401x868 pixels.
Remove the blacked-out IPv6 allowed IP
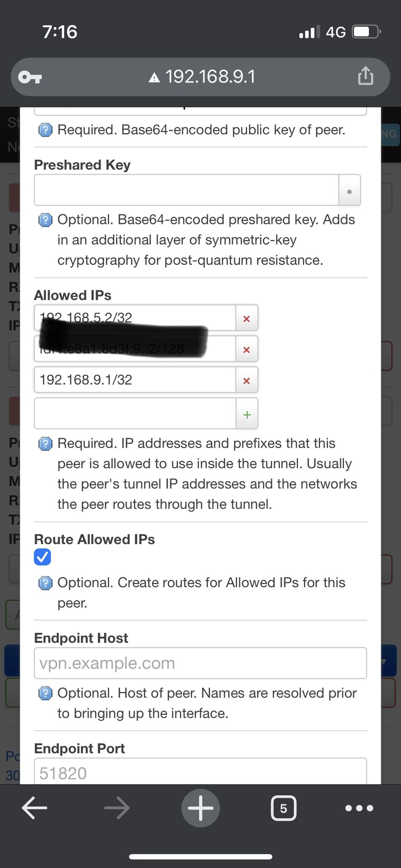(247, 349)
